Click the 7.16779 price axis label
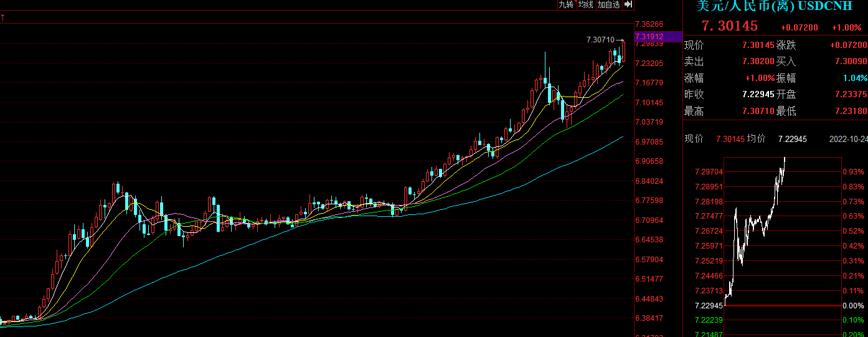The height and width of the screenshot is (337, 868). tap(649, 83)
